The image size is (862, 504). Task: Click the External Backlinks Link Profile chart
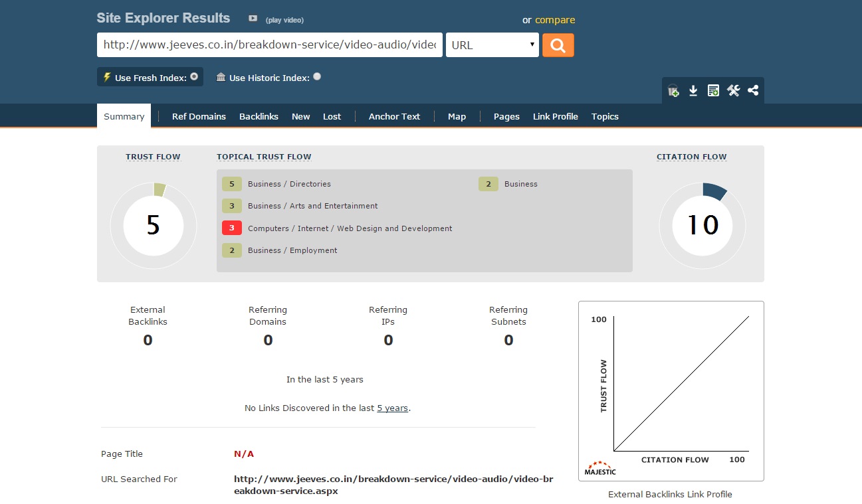tap(671, 391)
